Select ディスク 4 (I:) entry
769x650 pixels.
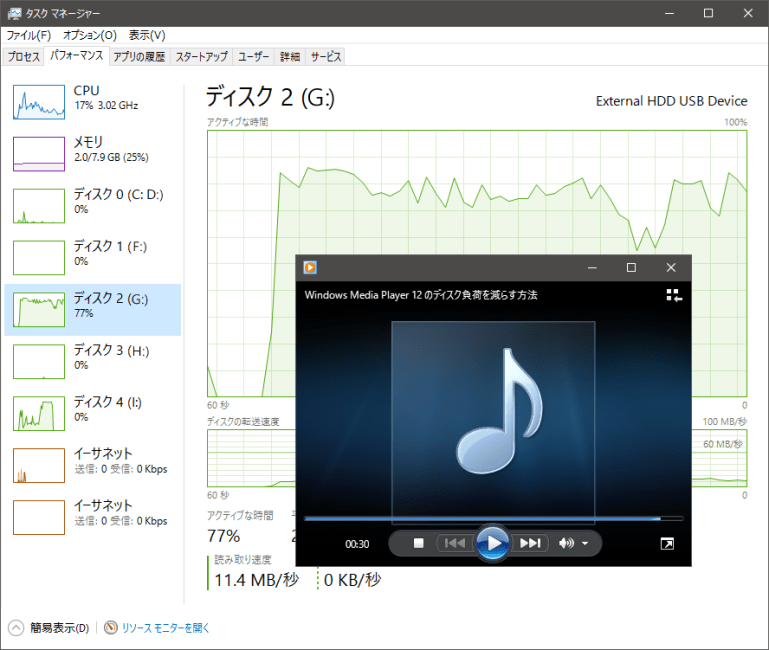(93, 414)
